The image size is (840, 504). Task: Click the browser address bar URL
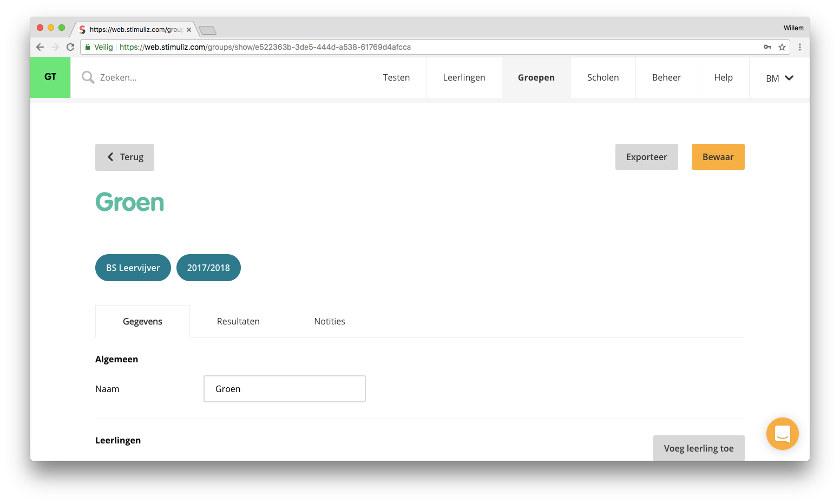coord(265,47)
